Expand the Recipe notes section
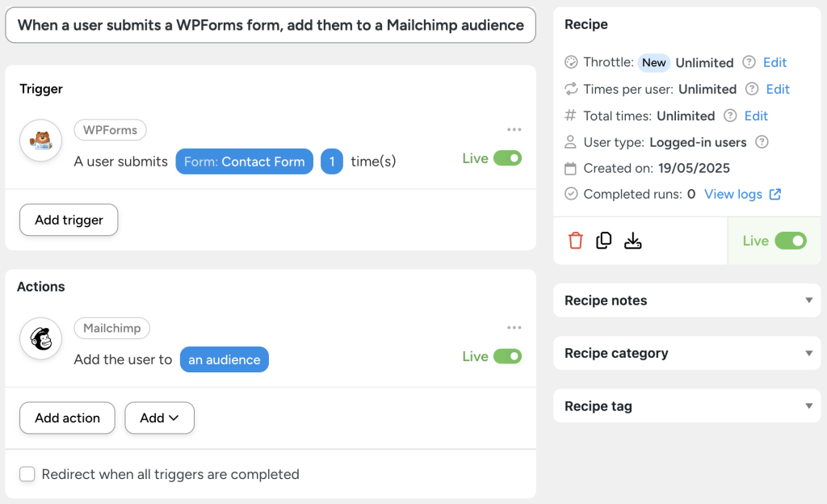 [x=808, y=300]
